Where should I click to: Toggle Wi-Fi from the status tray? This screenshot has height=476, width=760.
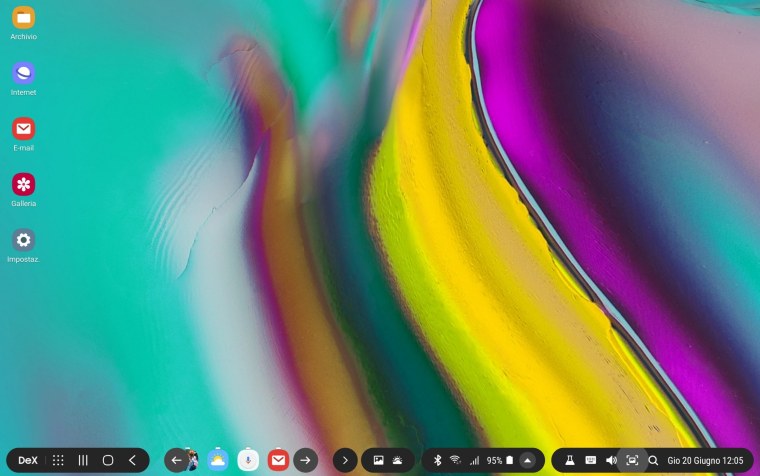455,460
